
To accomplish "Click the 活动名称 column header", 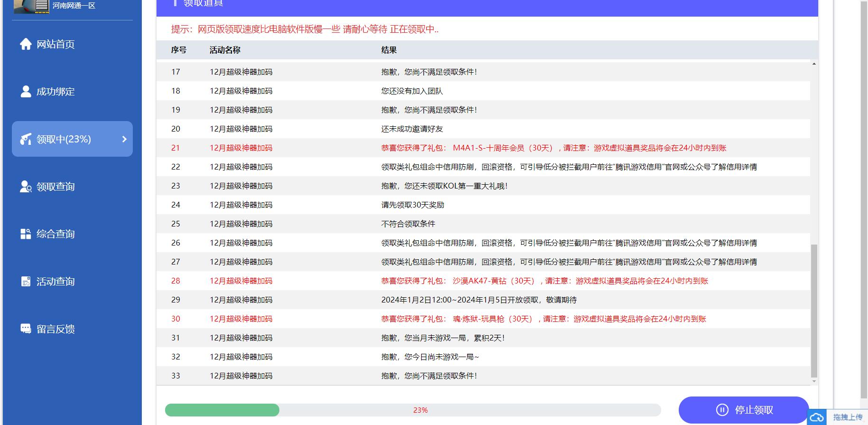I will (x=225, y=50).
